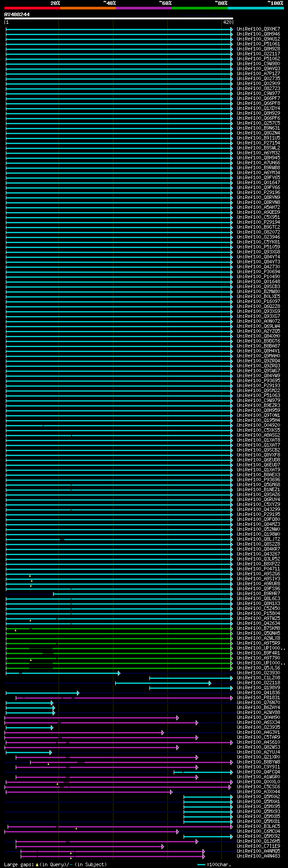288x868 pixels.
Task: Click the AV408244 query name
Action: pos(17,14)
